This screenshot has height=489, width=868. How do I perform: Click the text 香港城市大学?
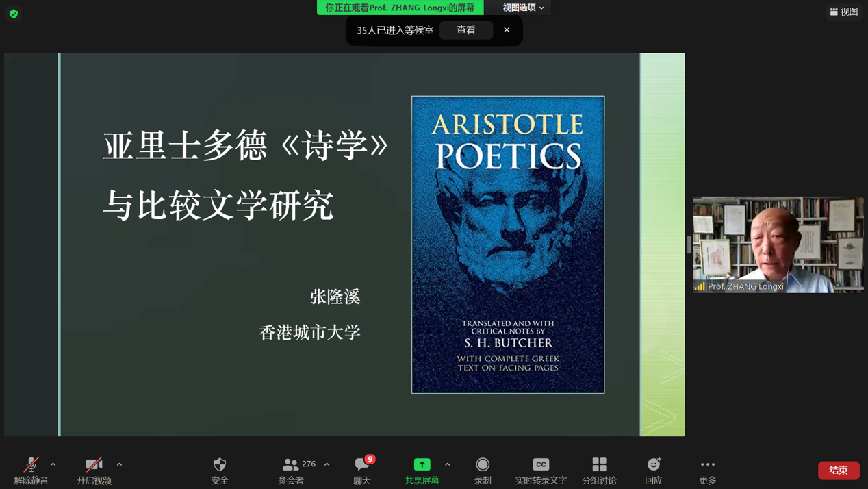coord(309,332)
